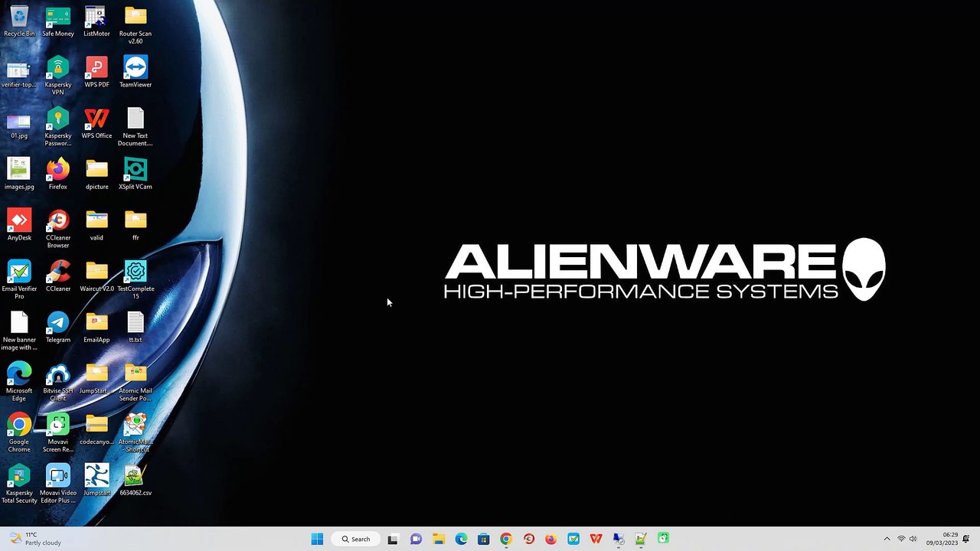Open the Windows Start menu

pos(317,539)
